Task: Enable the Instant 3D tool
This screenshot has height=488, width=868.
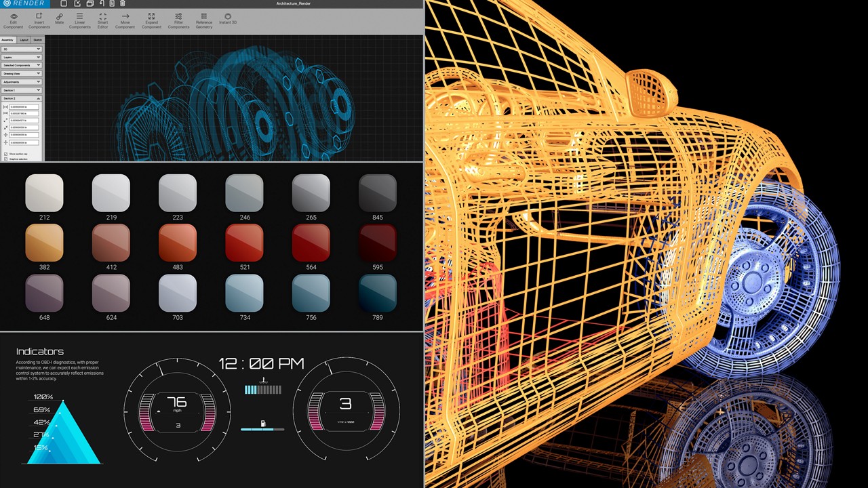Action: (x=228, y=16)
